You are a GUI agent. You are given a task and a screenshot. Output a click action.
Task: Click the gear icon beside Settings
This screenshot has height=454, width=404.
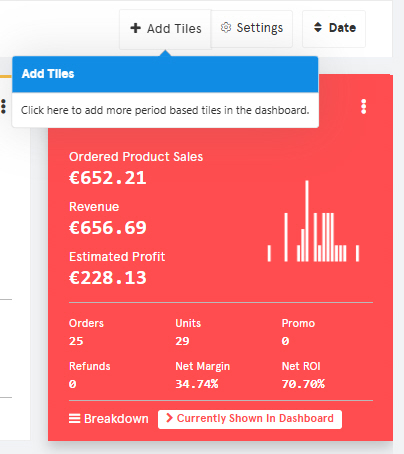pos(226,28)
